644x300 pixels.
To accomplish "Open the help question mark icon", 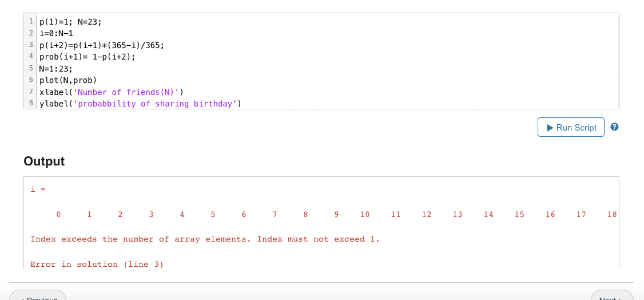I will tap(614, 127).
